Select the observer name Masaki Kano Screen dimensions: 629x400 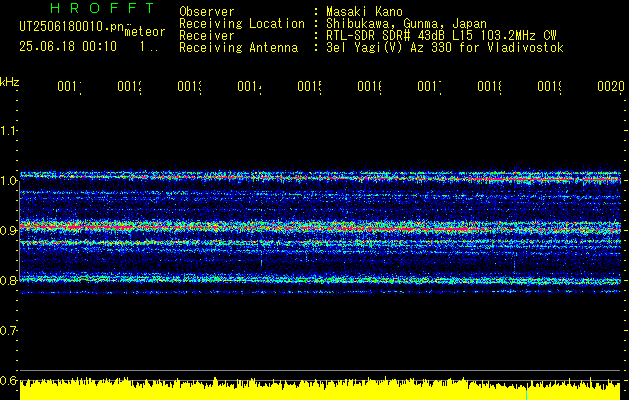(x=364, y=12)
